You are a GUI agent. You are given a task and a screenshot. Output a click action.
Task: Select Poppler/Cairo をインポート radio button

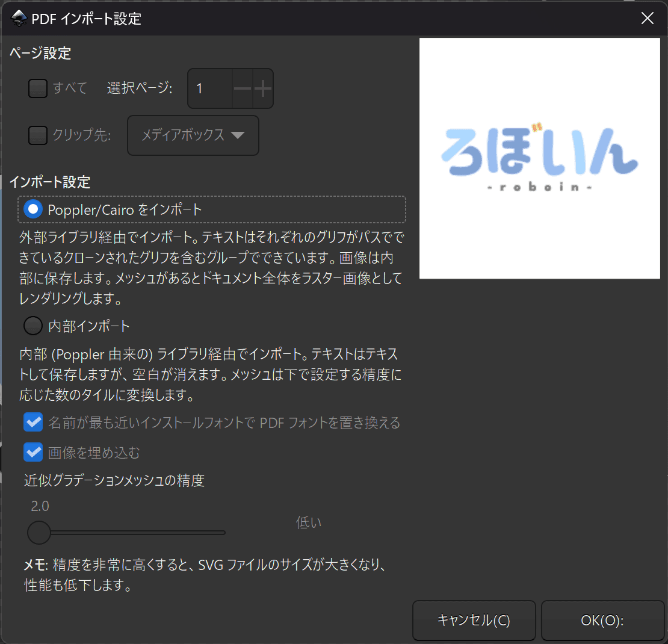tap(33, 209)
